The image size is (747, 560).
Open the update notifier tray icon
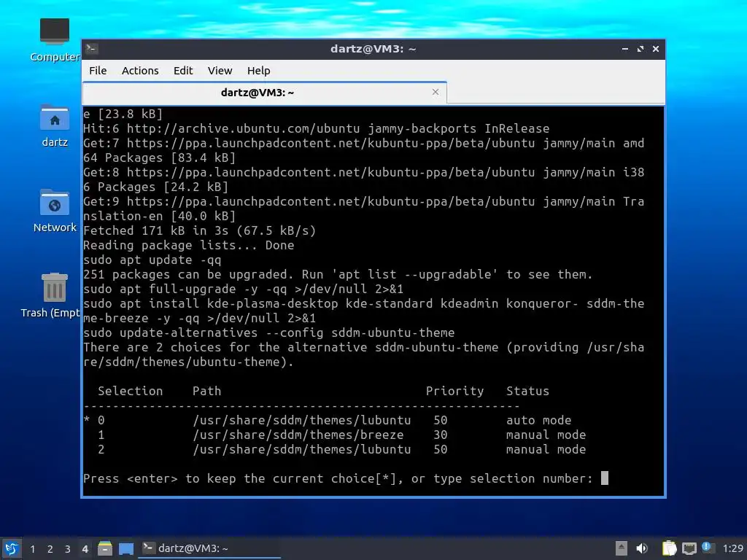(708, 548)
